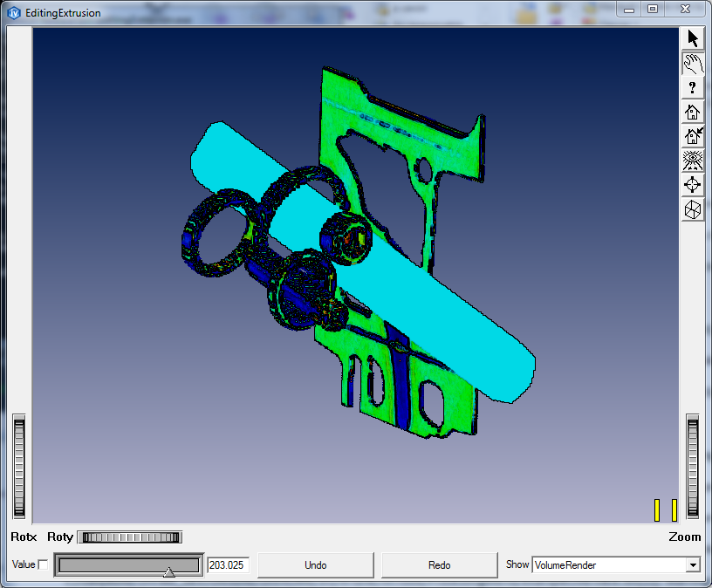Select the arrow pick tool
The width and height of the screenshot is (712, 588).
coord(693,38)
